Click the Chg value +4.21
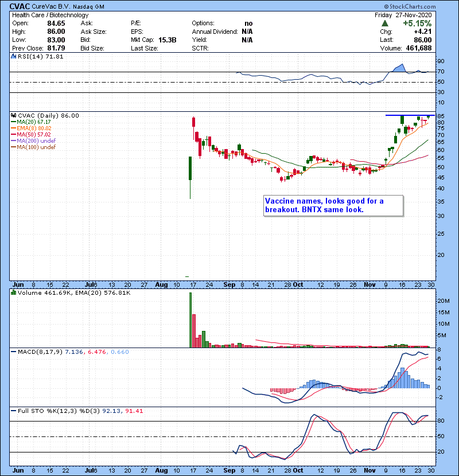 (x=423, y=32)
